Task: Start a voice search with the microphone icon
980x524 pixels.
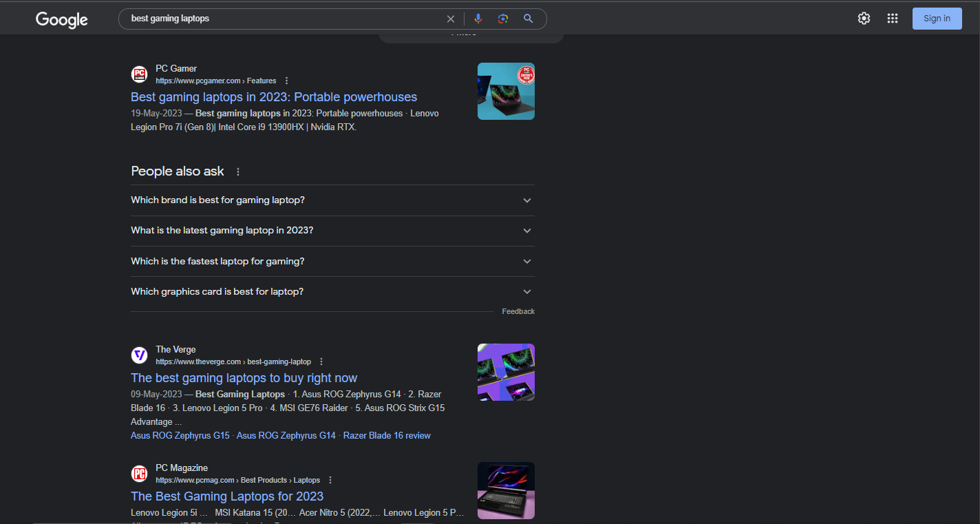Action: [478, 19]
